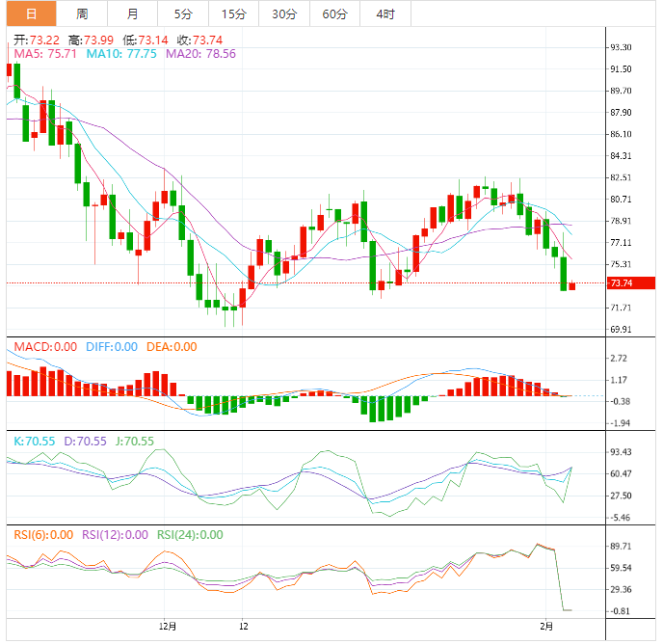663x644 pixels.
Task: Show the 60分 timeframe chart
Action: (334, 13)
